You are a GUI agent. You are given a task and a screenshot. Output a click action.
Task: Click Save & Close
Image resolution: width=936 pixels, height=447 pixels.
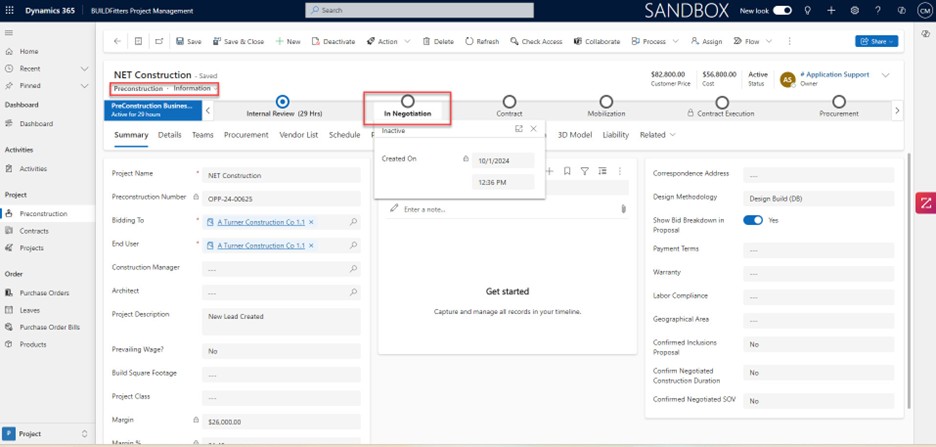(238, 41)
